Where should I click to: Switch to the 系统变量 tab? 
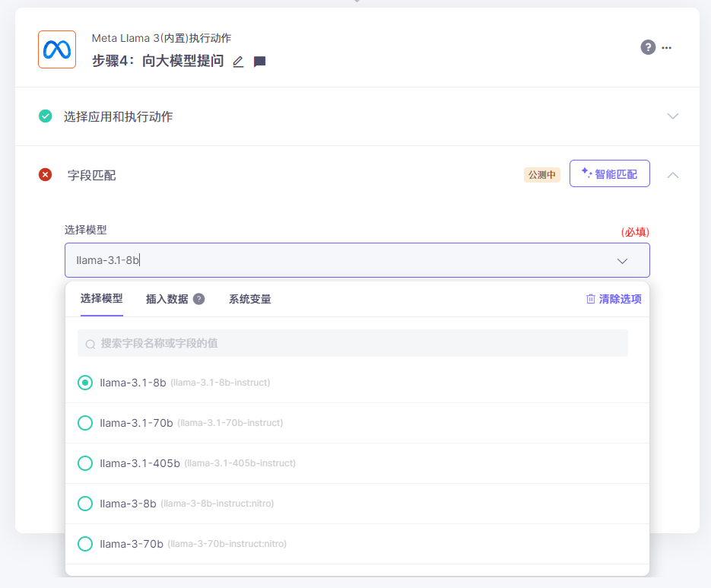[x=250, y=299]
